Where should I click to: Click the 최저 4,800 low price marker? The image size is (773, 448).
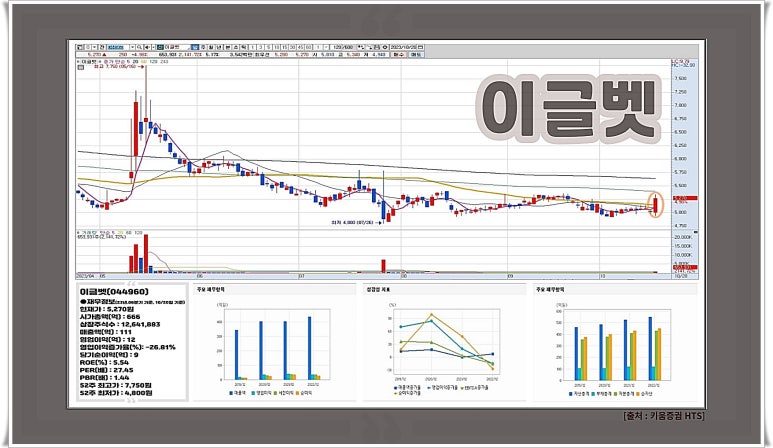click(356, 223)
